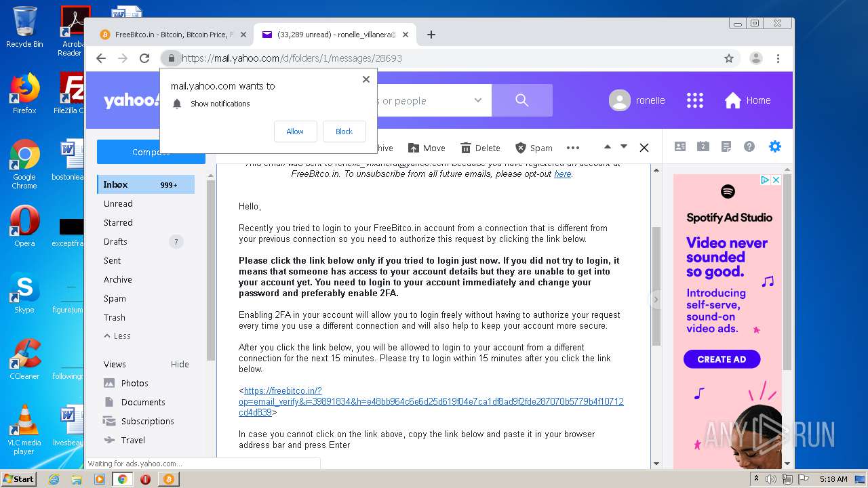Viewport: 868px width, 488px height.
Task: Go back in Chrome browser
Action: 101,58
